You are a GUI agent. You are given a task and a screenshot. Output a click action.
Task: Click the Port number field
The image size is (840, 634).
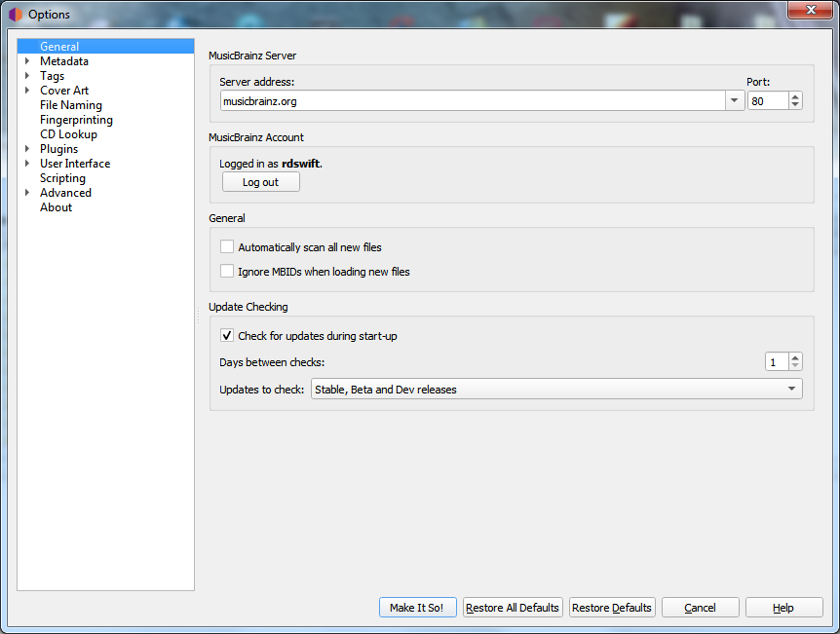point(769,100)
